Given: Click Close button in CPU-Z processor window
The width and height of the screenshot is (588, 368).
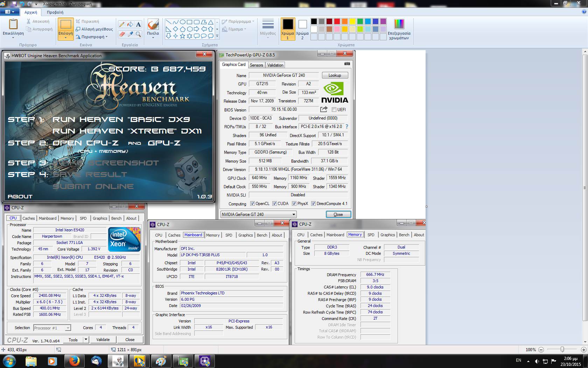Looking at the screenshot, I should (130, 340).
